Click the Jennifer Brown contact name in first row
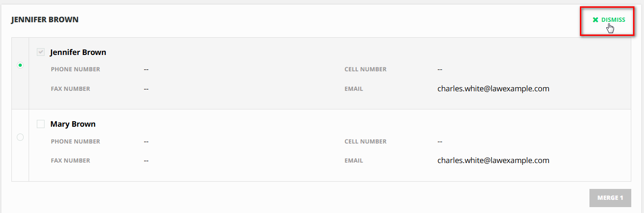 pos(78,52)
